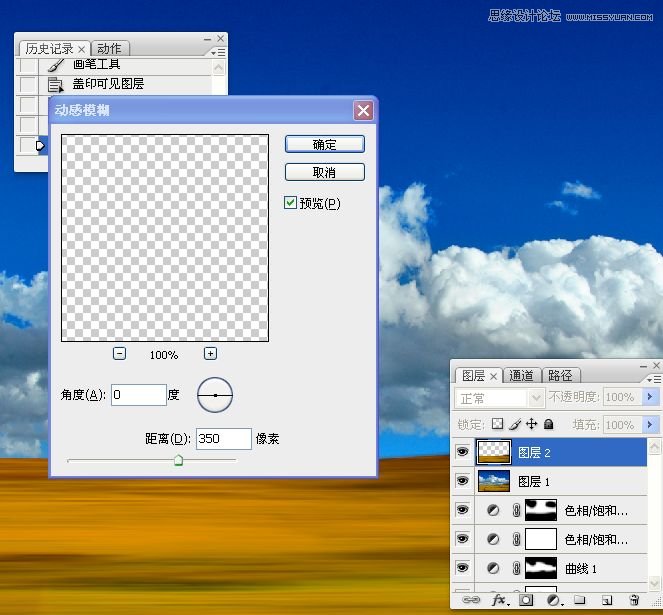This screenshot has height=615, width=663.
Task: Uncheck the 预览(P) checkbox
Action: pos(290,203)
